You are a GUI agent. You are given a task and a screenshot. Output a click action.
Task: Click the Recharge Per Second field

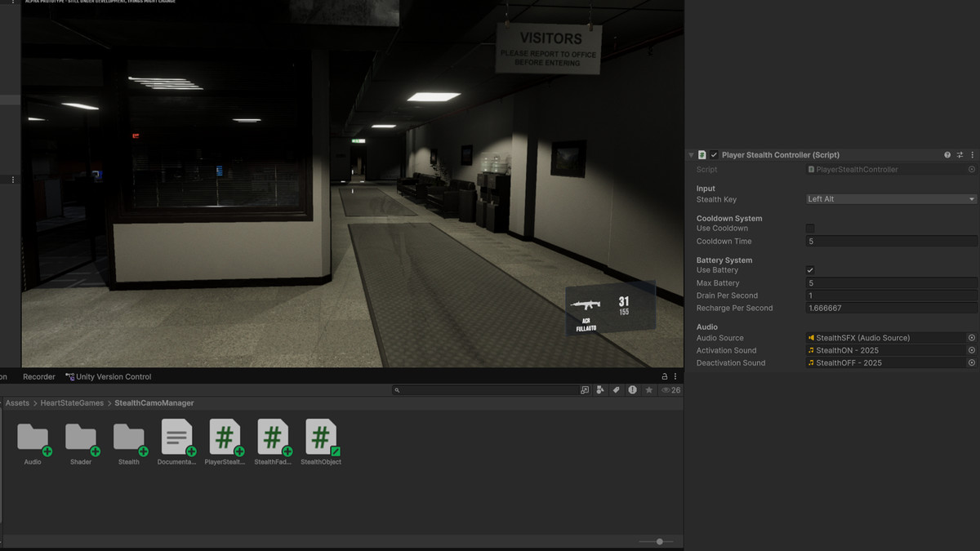891,309
